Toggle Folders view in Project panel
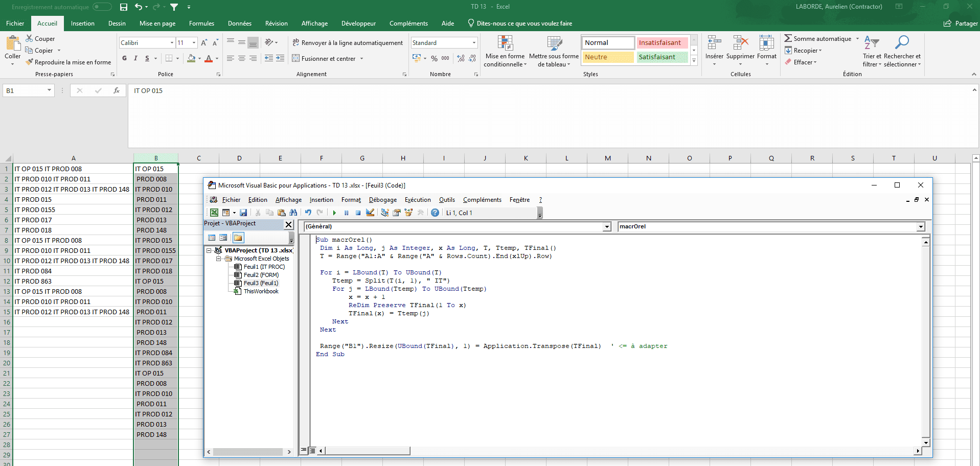980x466 pixels. click(x=238, y=238)
